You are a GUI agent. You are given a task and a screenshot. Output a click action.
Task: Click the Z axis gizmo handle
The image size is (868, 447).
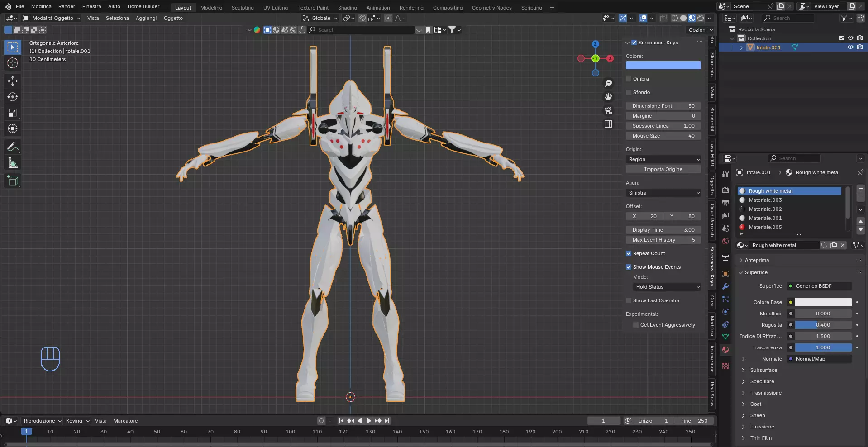pyautogui.click(x=596, y=44)
